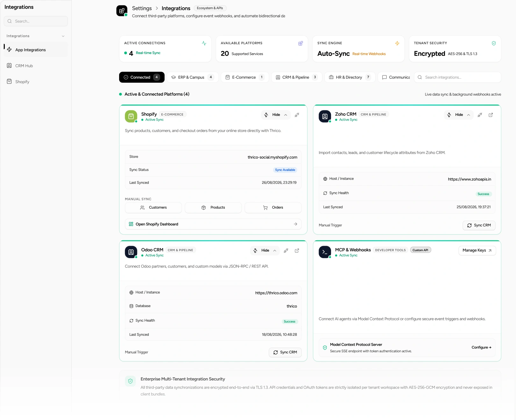Click Shopify timestamp 26/08/2026, 23:29:19
The height and width of the screenshot is (420, 516).
279,183
